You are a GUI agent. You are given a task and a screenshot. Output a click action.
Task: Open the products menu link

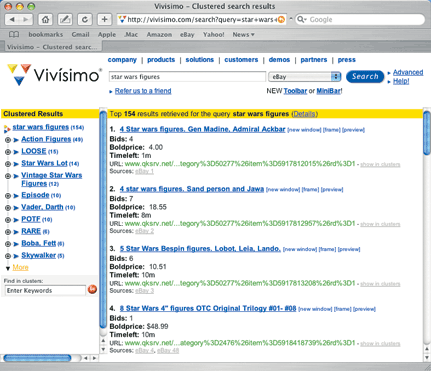(161, 60)
